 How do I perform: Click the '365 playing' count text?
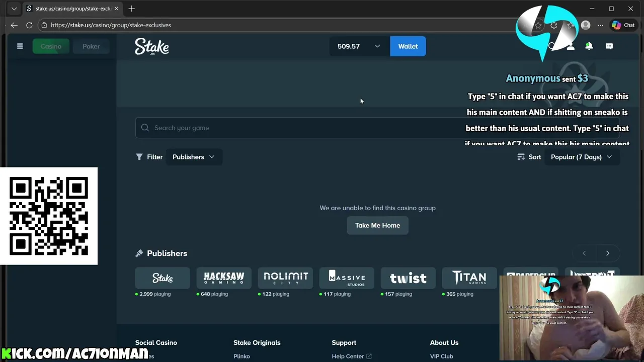tap(460, 294)
